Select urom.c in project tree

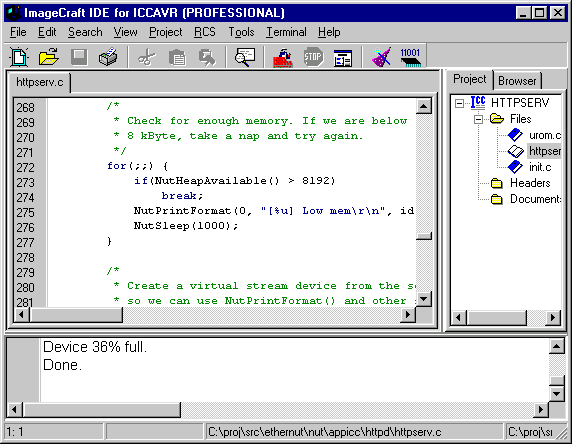545,135
